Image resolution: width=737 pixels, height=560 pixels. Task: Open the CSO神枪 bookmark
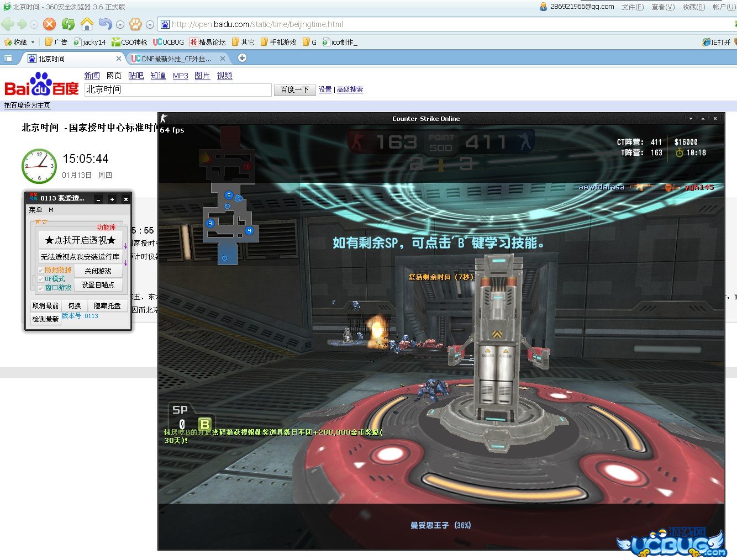(129, 42)
